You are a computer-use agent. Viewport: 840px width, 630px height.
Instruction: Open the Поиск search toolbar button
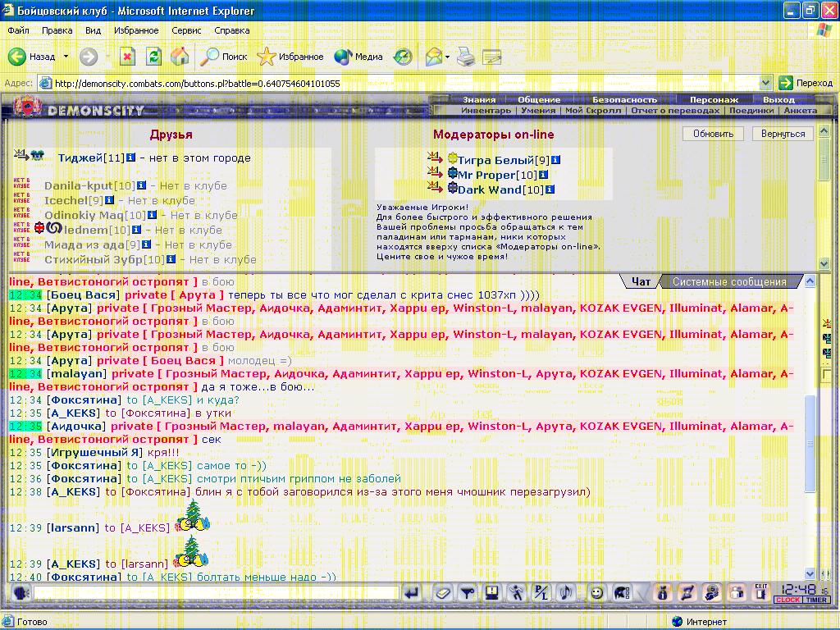point(223,57)
